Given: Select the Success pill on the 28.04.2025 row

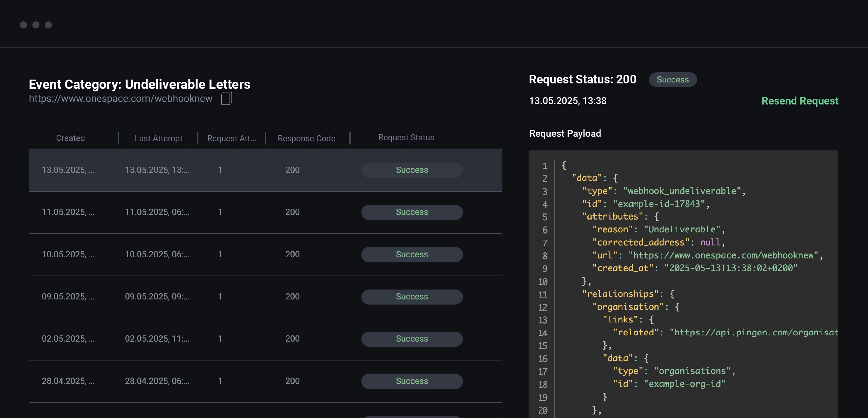Looking at the screenshot, I should tap(412, 381).
